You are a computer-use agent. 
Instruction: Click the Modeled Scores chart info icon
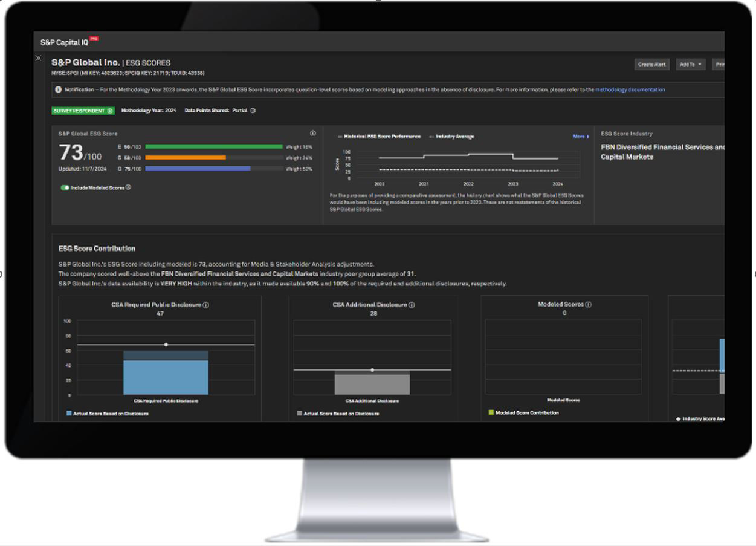589,305
